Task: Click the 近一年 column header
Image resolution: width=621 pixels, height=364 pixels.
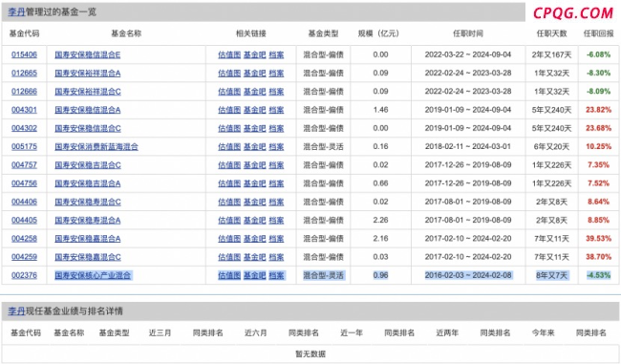Action: 352,333
